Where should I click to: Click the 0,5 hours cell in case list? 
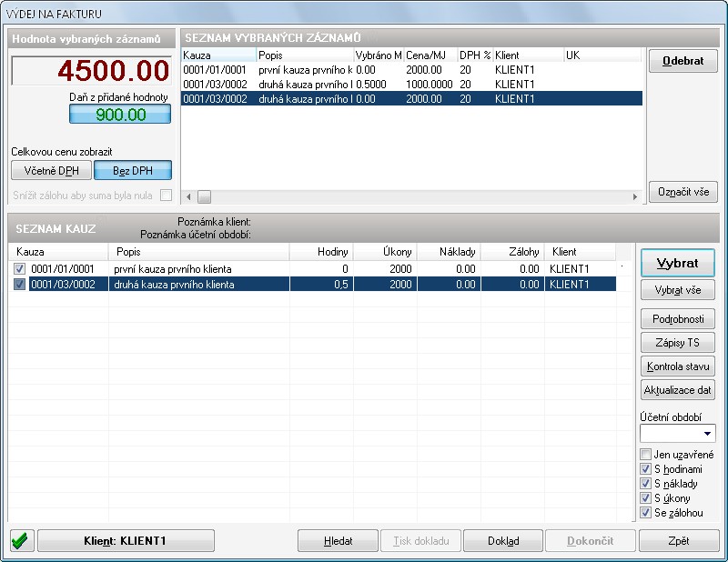[321, 284]
